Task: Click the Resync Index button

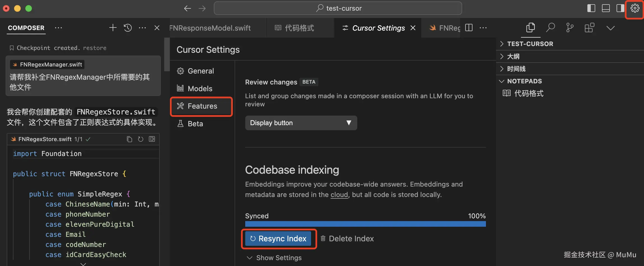Action: [x=278, y=239]
